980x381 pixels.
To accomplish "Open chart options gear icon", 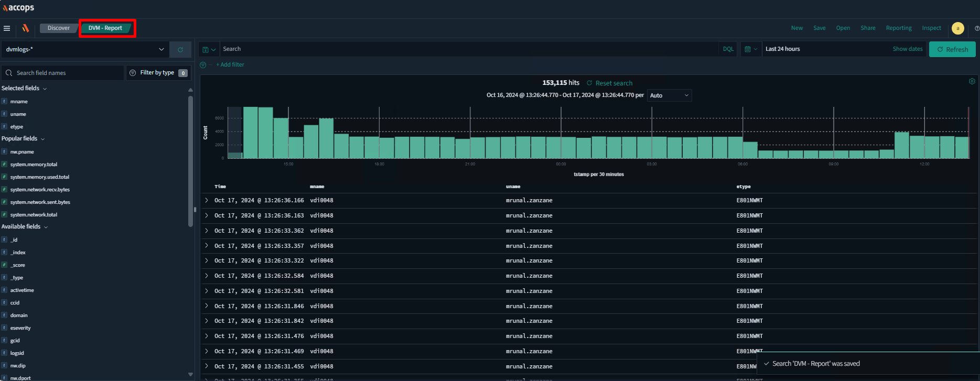I will [x=972, y=82].
